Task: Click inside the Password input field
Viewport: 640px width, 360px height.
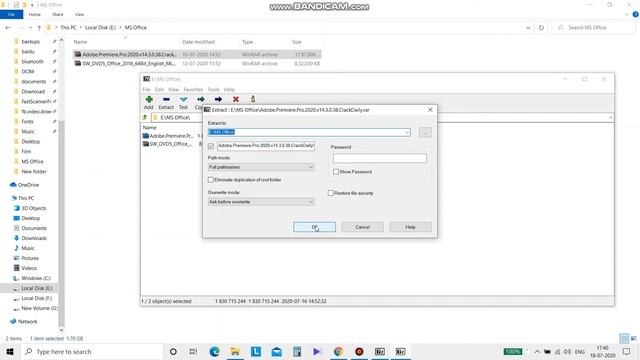Action: pyautogui.click(x=380, y=158)
